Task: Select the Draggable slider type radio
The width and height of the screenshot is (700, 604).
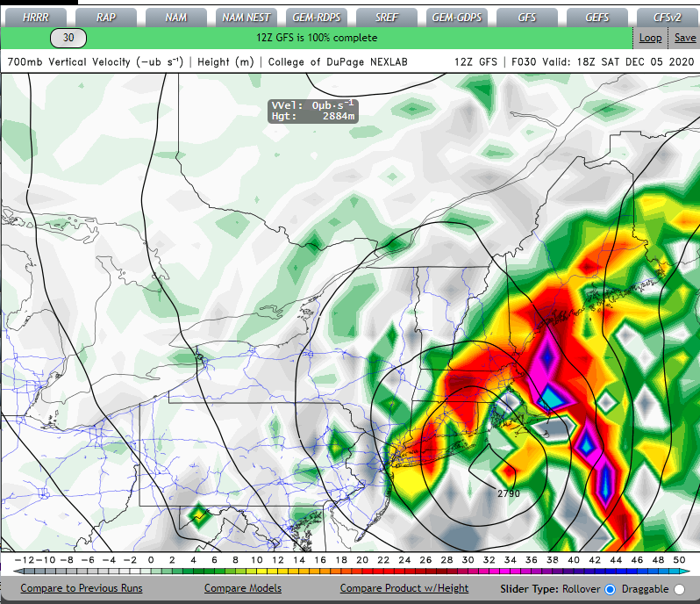Action: pos(680,589)
